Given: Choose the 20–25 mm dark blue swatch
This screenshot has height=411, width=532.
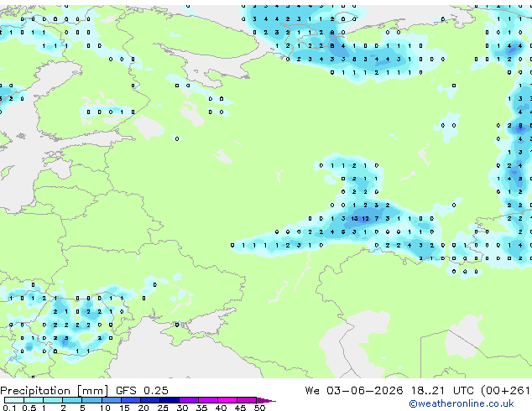Looking at the screenshot, I should coord(150,400).
